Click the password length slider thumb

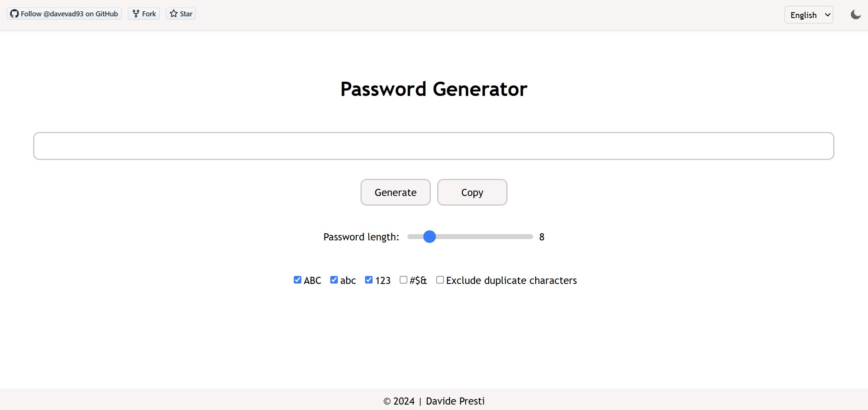coord(430,237)
